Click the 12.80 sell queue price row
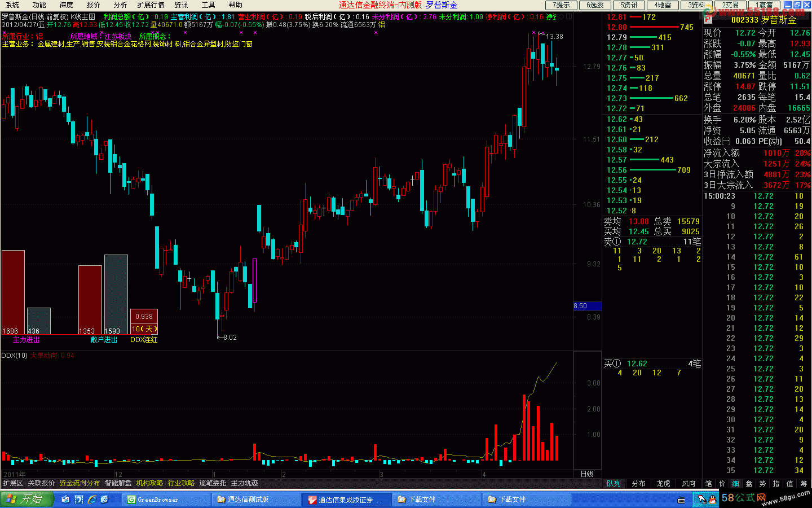 651,27
